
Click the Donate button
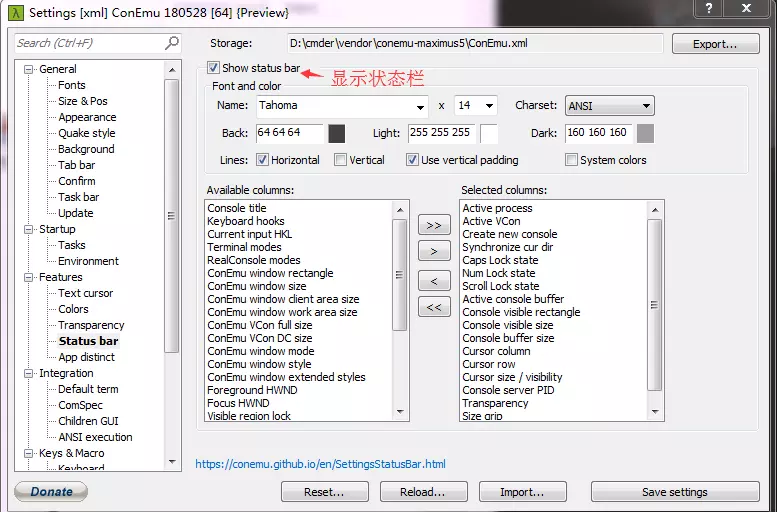tap(51, 492)
